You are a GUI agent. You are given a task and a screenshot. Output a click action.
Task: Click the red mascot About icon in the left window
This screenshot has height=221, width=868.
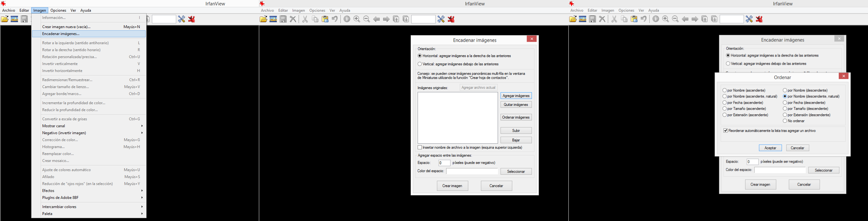coord(192,19)
